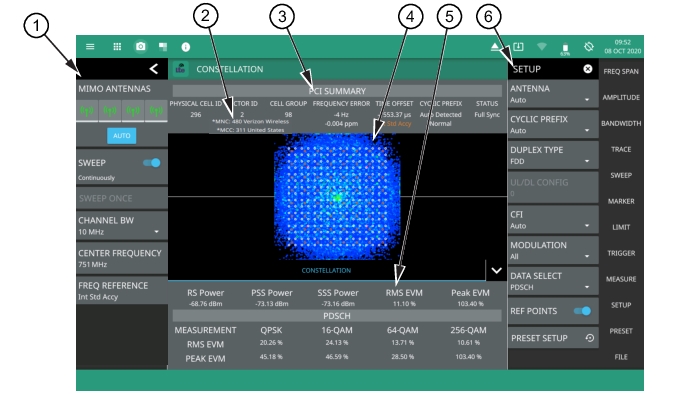Open the Modulation dropdown

point(553,250)
